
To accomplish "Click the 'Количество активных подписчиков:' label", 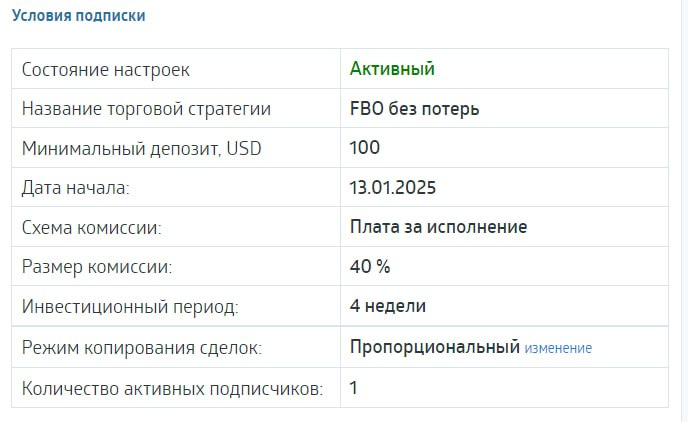I will tap(173, 389).
